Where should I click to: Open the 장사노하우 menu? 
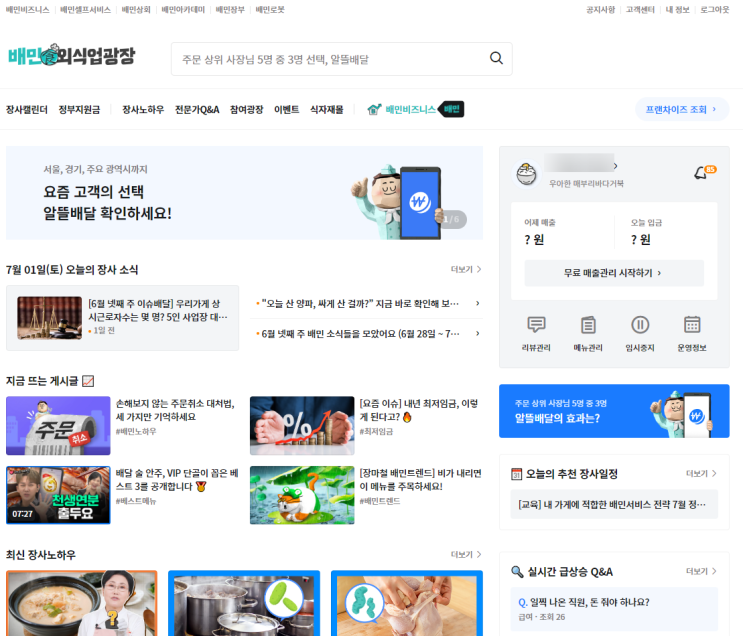[143, 109]
